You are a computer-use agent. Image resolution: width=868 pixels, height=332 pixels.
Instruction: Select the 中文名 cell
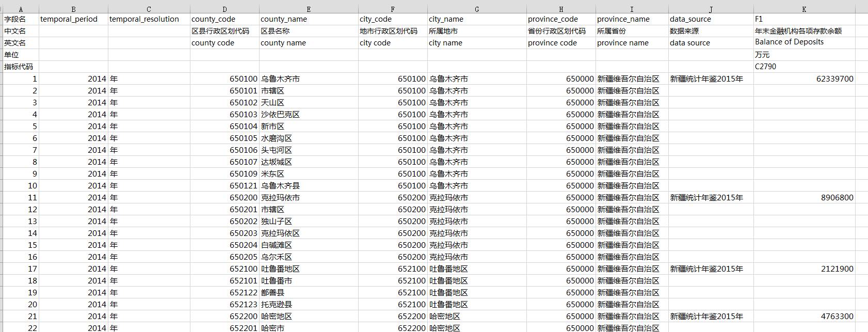[21, 31]
